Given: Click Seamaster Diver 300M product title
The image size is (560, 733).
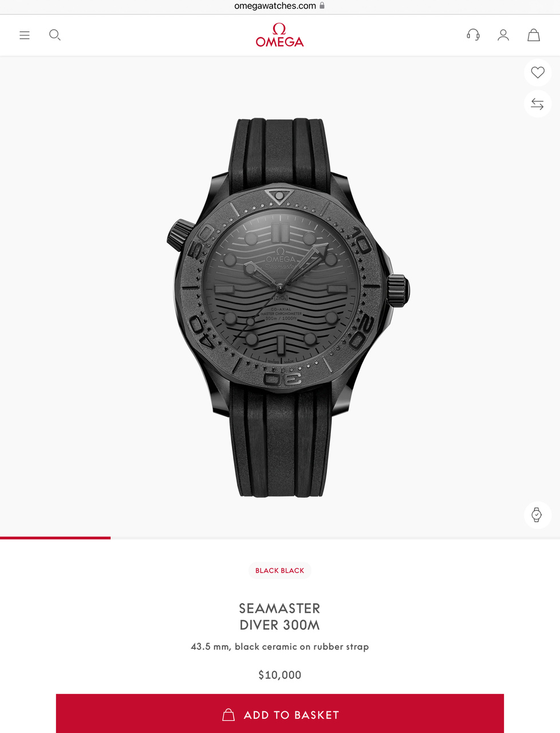Looking at the screenshot, I should (279, 617).
